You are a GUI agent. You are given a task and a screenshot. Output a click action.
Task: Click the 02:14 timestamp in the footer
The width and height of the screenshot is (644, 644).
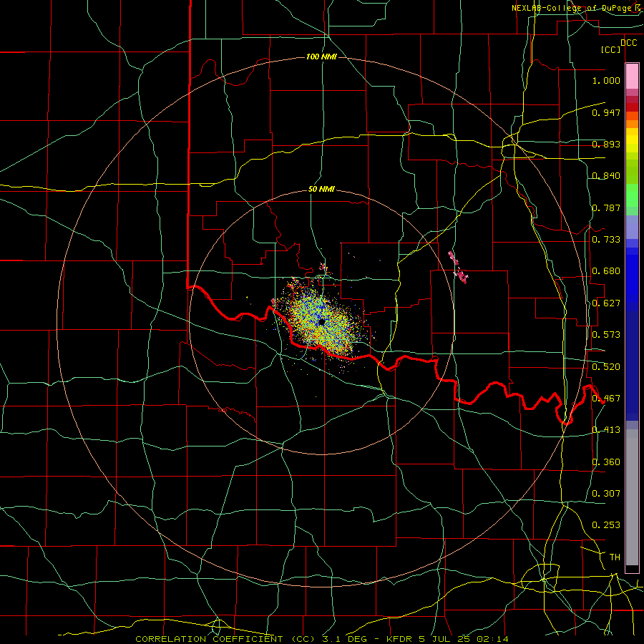tap(492, 639)
